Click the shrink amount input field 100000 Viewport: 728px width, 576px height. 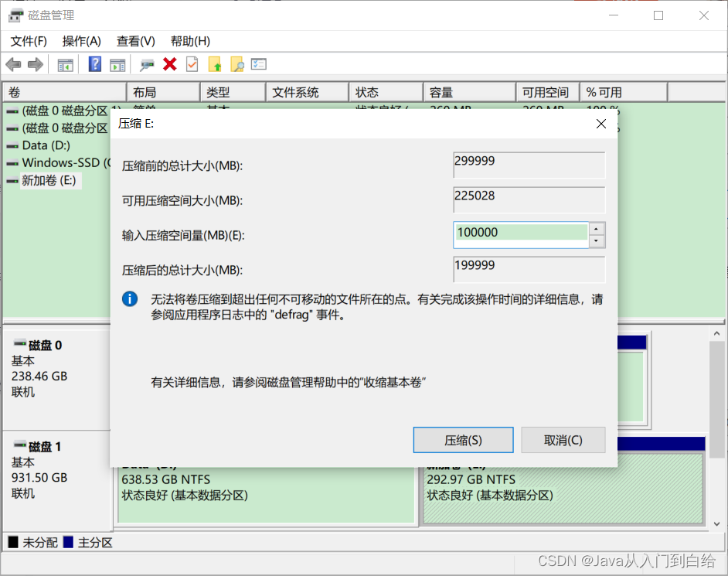click(x=521, y=235)
